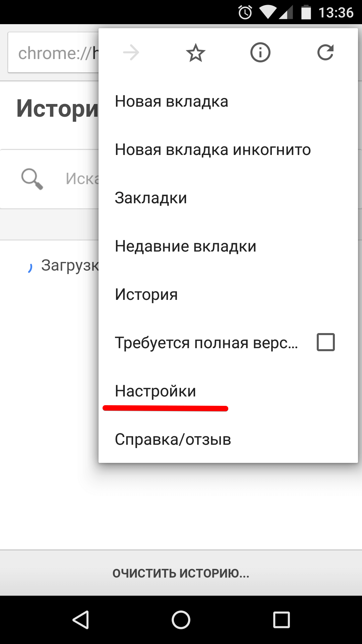The height and width of the screenshot is (644, 362).
Task: Choose Недавние вкладки menu entry
Action: click(185, 246)
